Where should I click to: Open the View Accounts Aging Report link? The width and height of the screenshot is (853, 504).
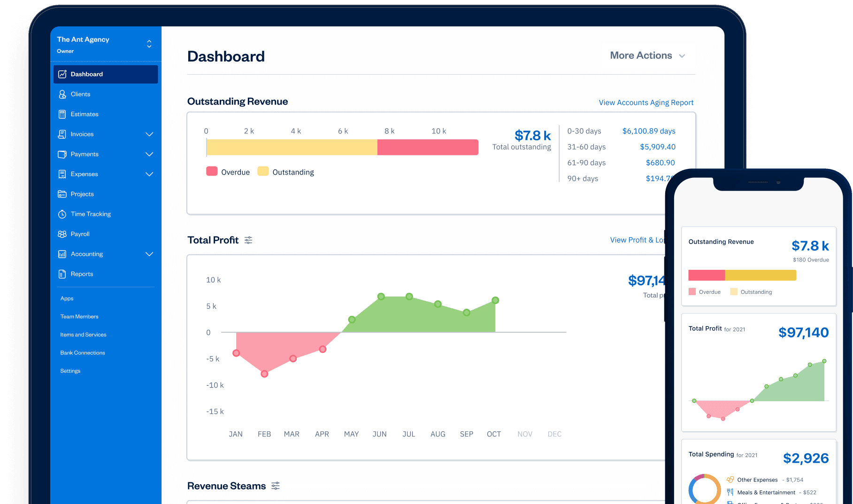[x=646, y=102]
